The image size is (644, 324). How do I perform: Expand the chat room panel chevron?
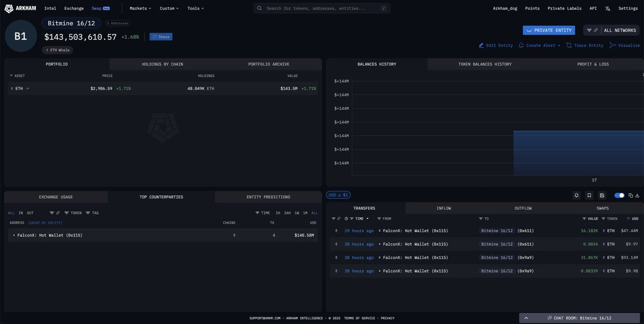tap(526, 318)
